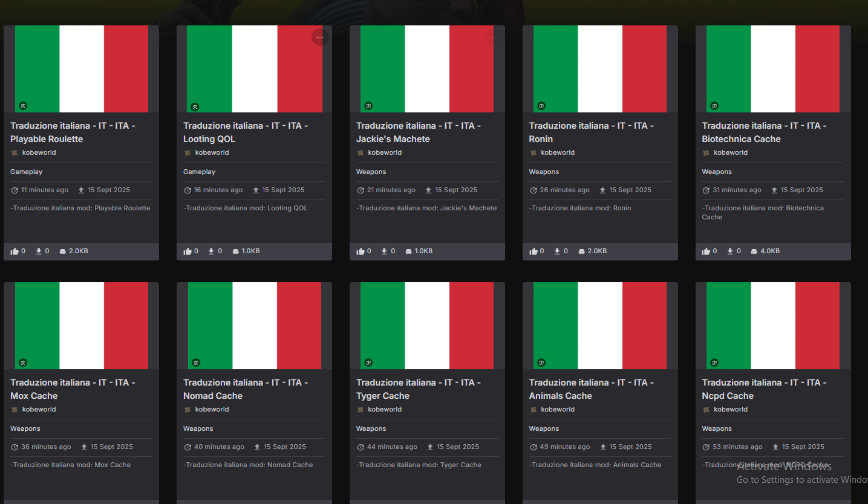Click the thumbs-up icon on Playable Roulette card
The height and width of the screenshot is (504, 868).
15,251
